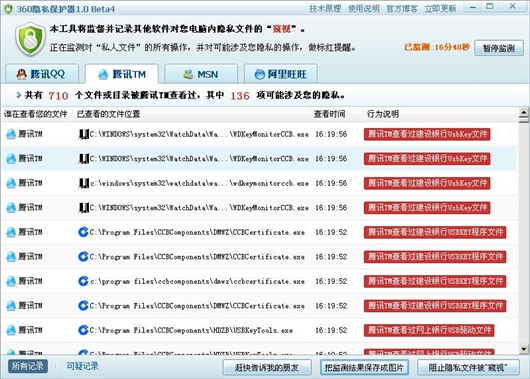Click the 阿里旺旺 tab icon
Viewport: 530px width, 379px height.
[260, 74]
